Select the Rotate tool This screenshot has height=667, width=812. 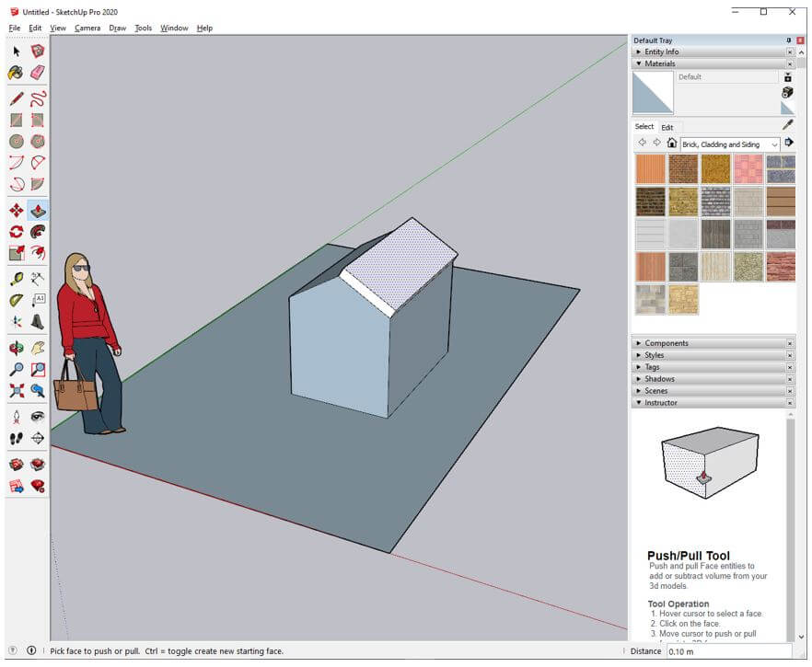tap(16, 231)
